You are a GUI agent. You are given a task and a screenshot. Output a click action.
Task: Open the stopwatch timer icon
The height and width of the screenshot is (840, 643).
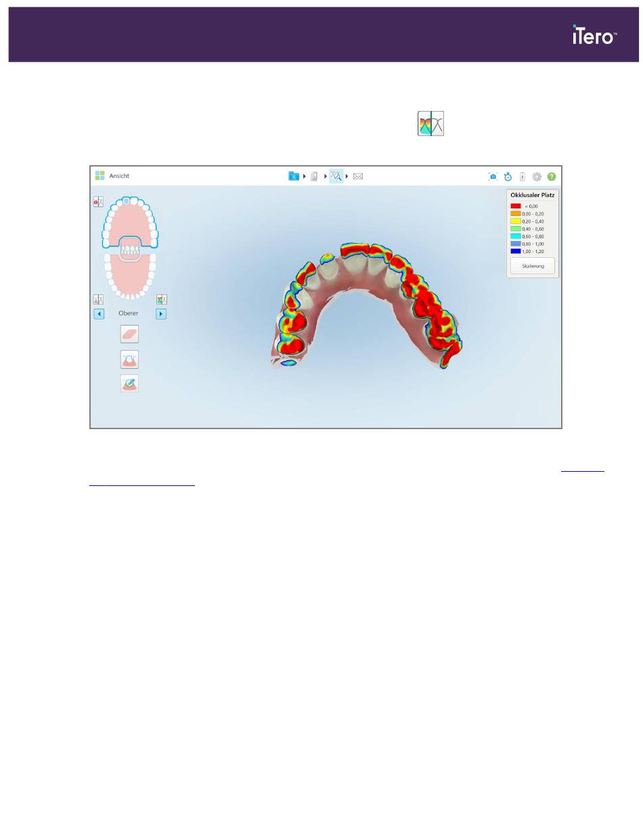click(508, 176)
